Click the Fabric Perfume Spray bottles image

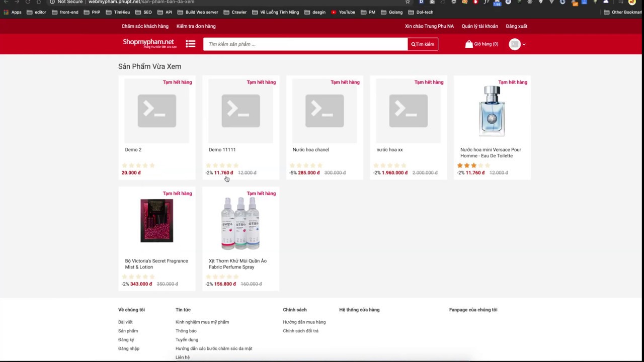tap(240, 223)
